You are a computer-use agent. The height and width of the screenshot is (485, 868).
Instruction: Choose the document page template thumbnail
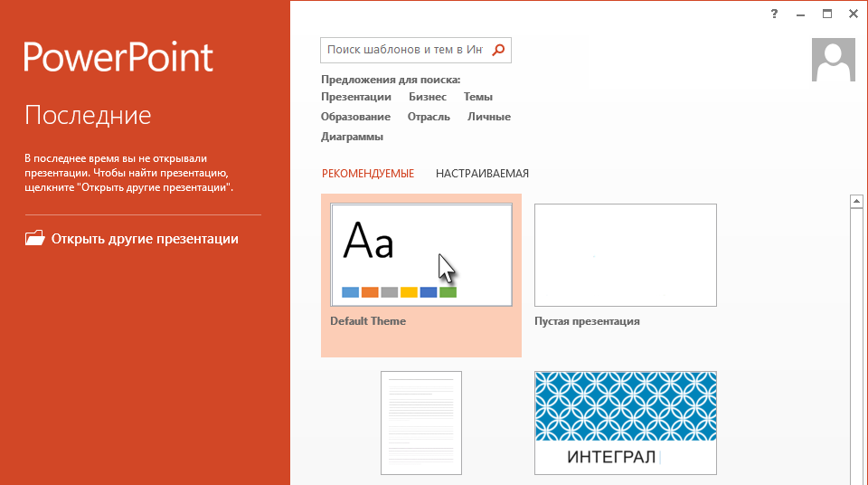[421, 423]
